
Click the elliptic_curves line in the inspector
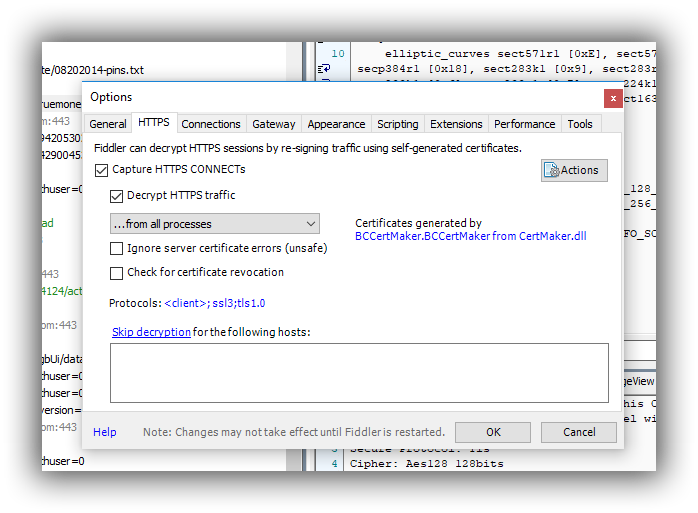click(x=520, y=54)
